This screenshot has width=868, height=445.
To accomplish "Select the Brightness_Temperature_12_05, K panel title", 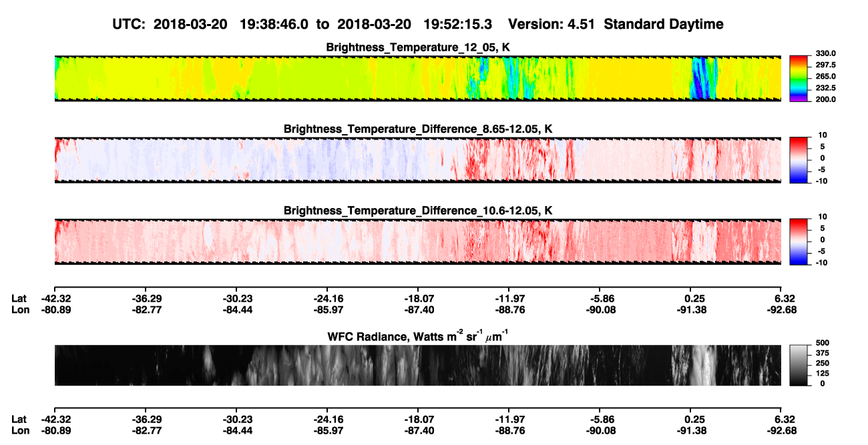I will coord(418,47).
